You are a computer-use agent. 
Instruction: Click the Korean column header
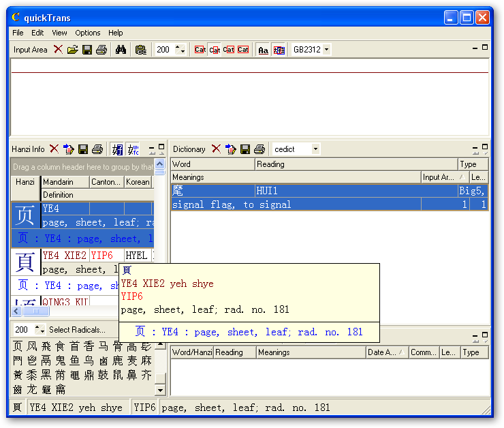click(138, 182)
